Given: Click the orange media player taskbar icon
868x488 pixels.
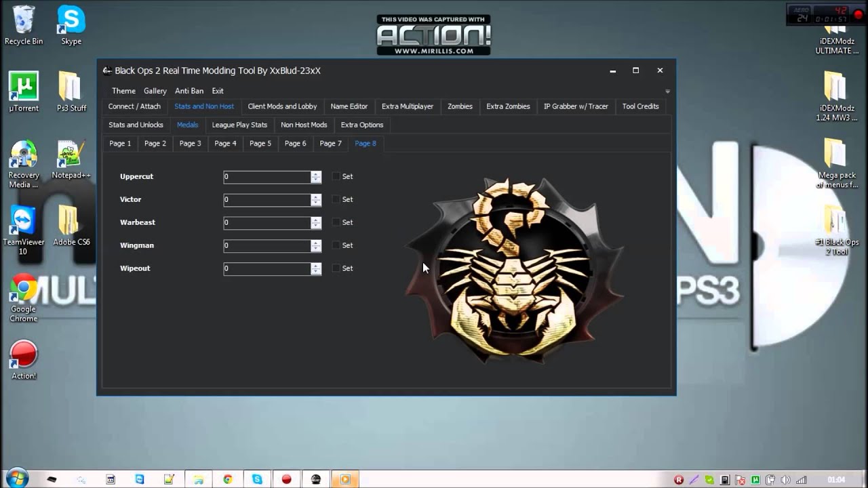Looking at the screenshot, I should (x=344, y=479).
